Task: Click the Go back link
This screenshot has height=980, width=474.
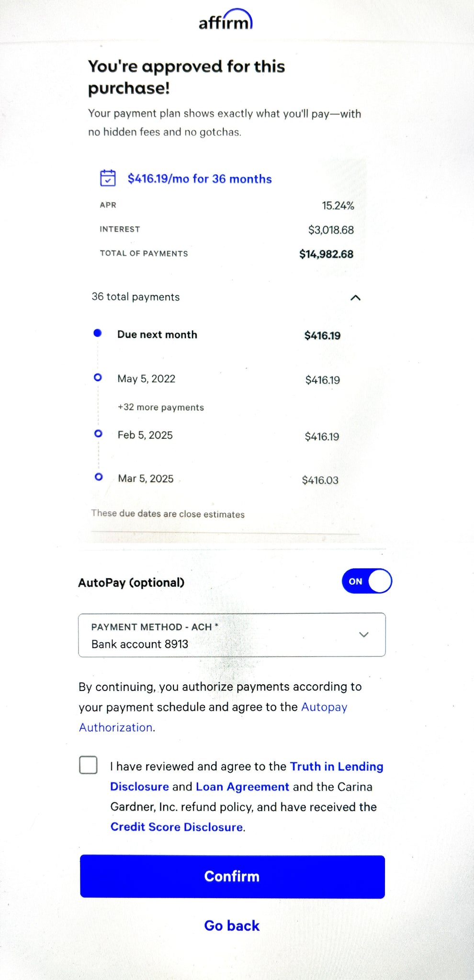Action: click(x=232, y=925)
